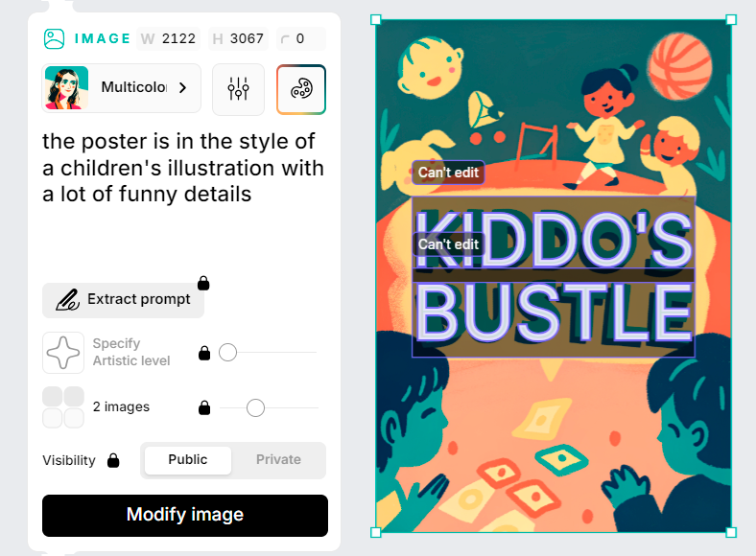
Task: Click the lock beside Artistic level slider
Action: pos(204,353)
